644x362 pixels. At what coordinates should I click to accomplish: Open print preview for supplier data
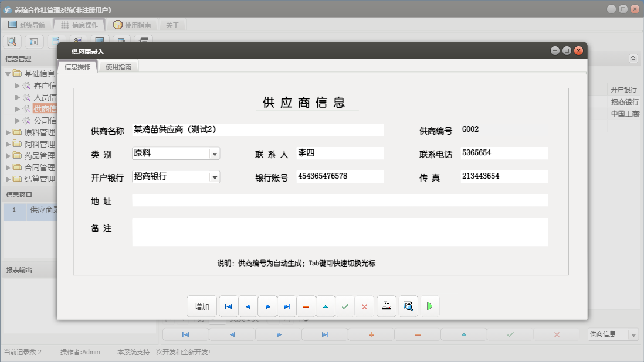coord(408,306)
